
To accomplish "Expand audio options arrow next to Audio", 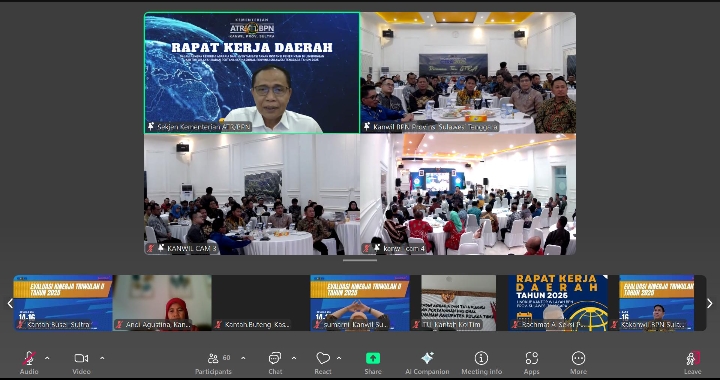I will (x=47, y=358).
